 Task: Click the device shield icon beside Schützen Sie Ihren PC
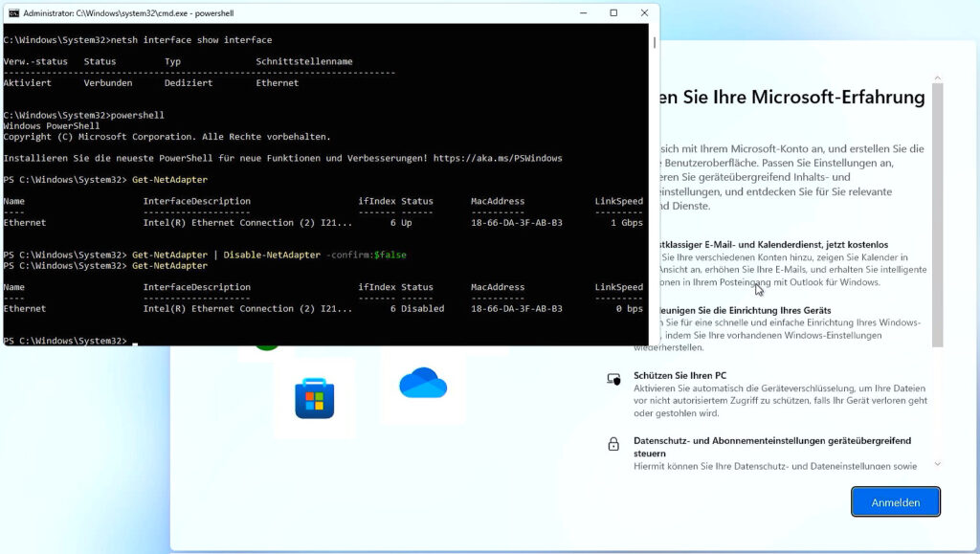(x=613, y=379)
